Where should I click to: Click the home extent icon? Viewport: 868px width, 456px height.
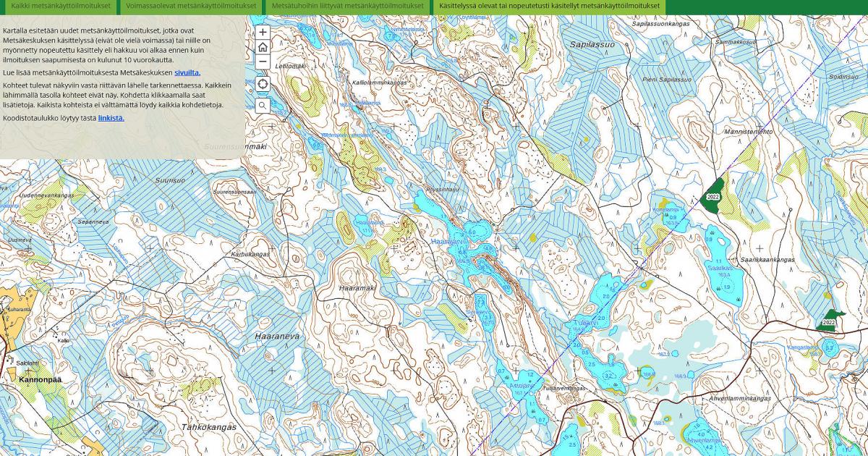(263, 47)
